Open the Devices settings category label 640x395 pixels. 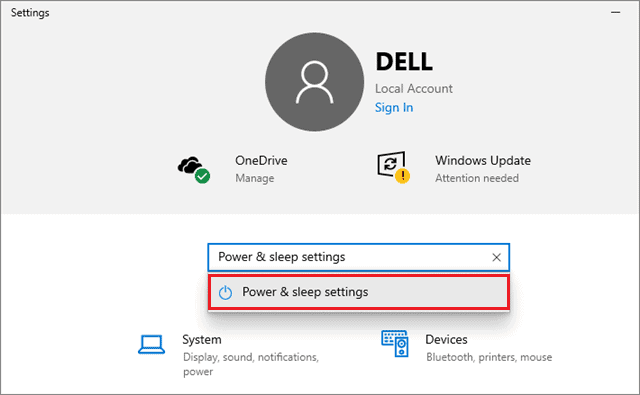[446, 340]
